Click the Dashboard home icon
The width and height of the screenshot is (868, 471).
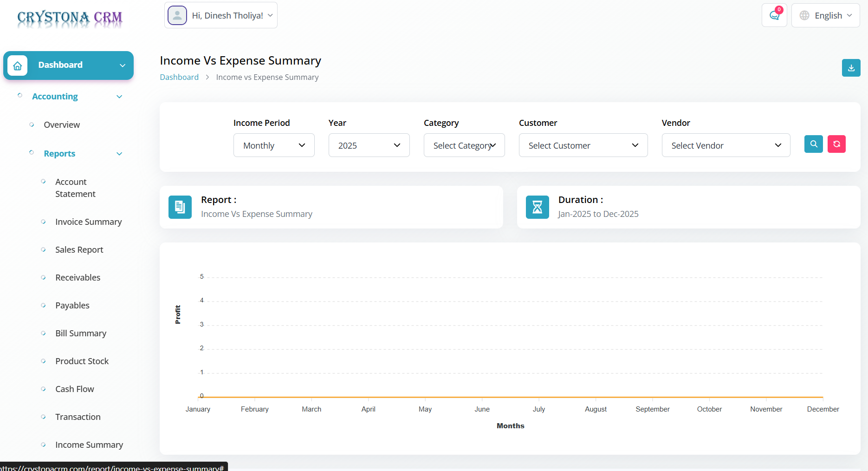pos(18,65)
